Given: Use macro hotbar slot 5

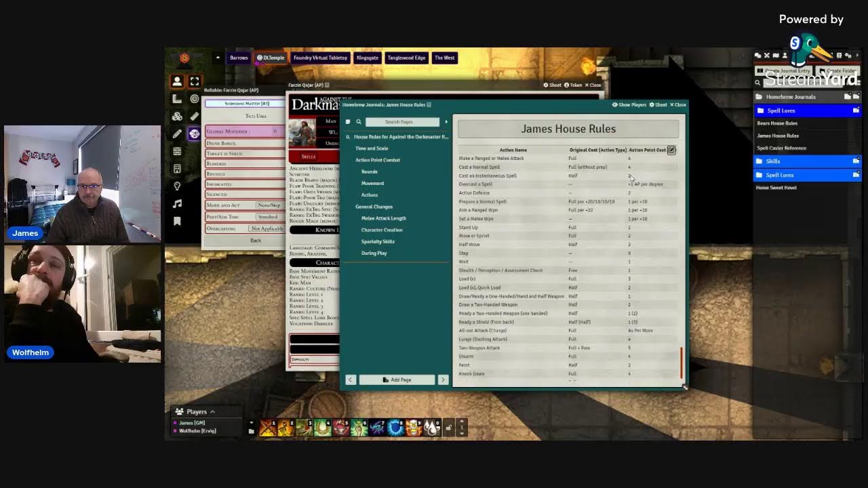Looking at the screenshot, I should 340,428.
